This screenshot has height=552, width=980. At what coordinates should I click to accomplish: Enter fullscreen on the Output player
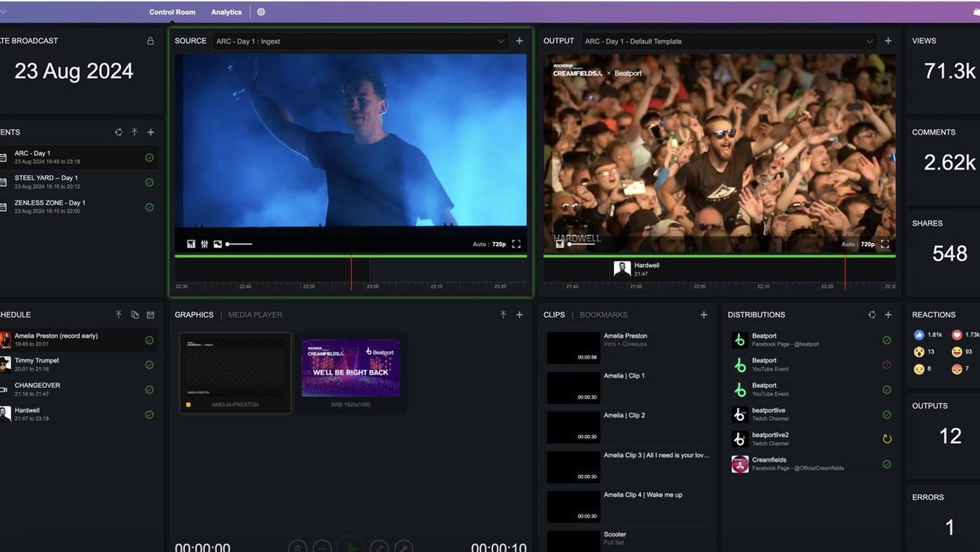coord(885,244)
